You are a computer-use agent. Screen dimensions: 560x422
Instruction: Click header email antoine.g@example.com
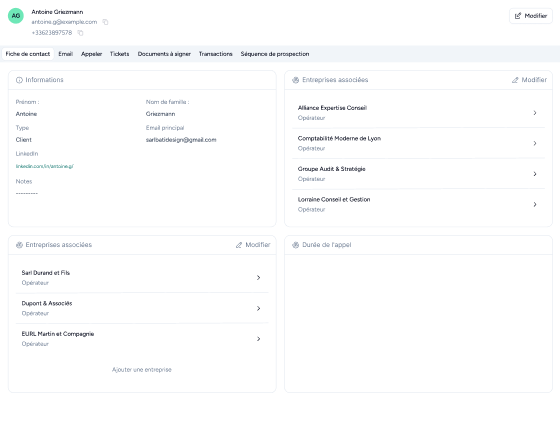tap(64, 22)
